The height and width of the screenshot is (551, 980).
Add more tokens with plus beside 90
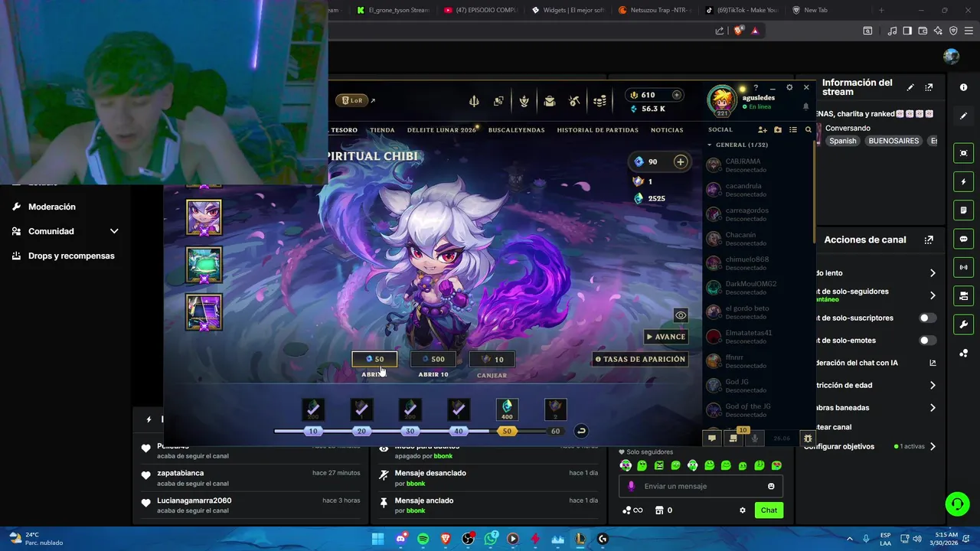click(x=680, y=161)
